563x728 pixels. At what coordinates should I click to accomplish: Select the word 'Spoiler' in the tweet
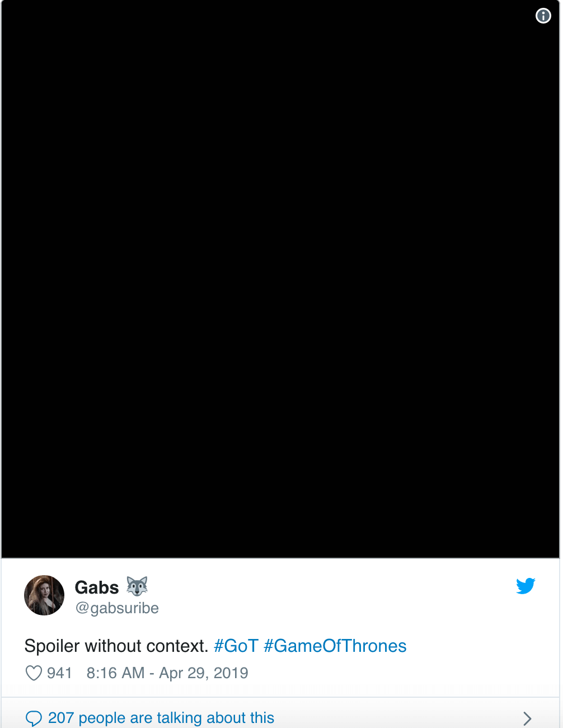tap(52, 646)
